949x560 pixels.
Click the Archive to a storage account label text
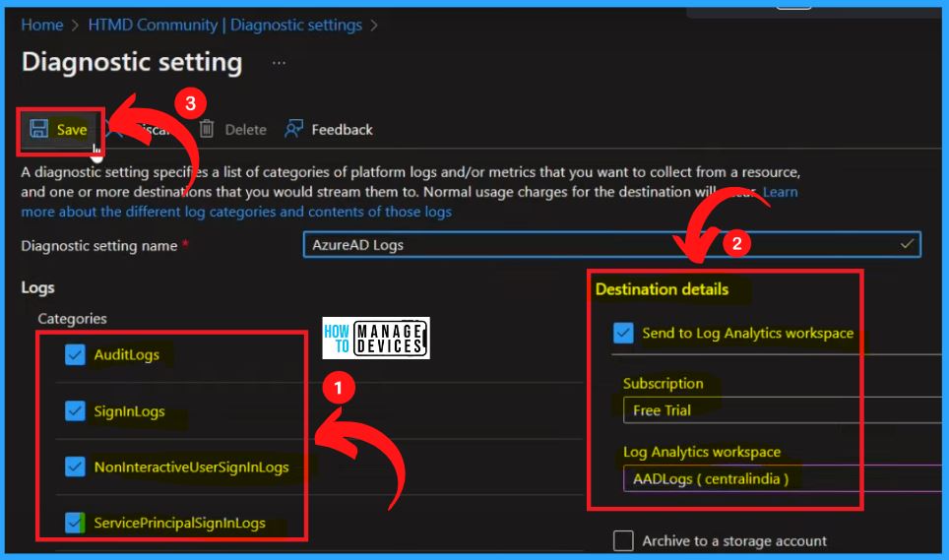(734, 540)
